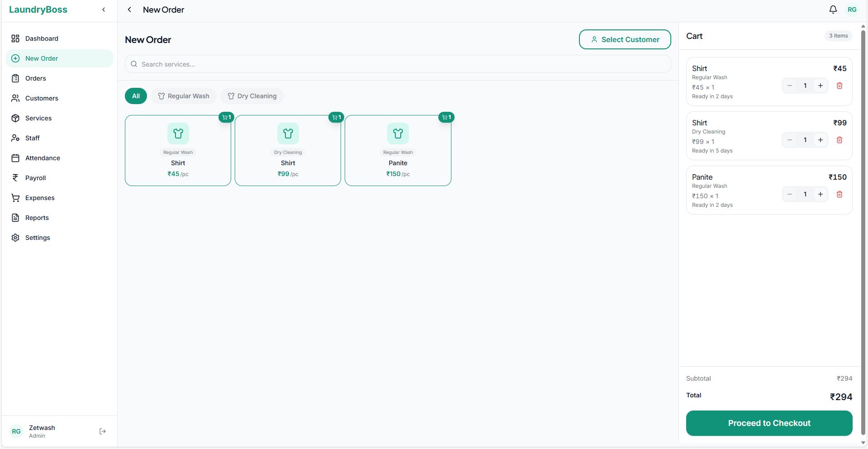Open the Settings gear in sidebar

coord(16,238)
